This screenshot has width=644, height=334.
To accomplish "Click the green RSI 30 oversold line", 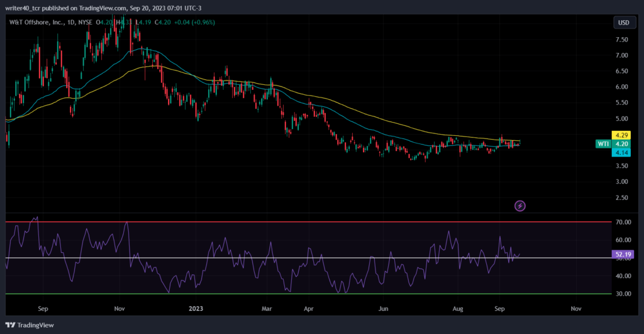I will point(308,294).
